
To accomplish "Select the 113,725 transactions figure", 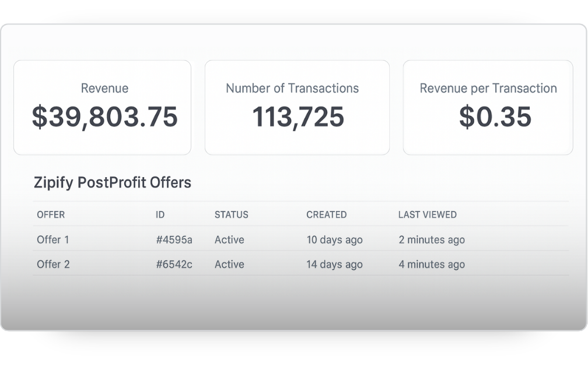I will (x=298, y=117).
